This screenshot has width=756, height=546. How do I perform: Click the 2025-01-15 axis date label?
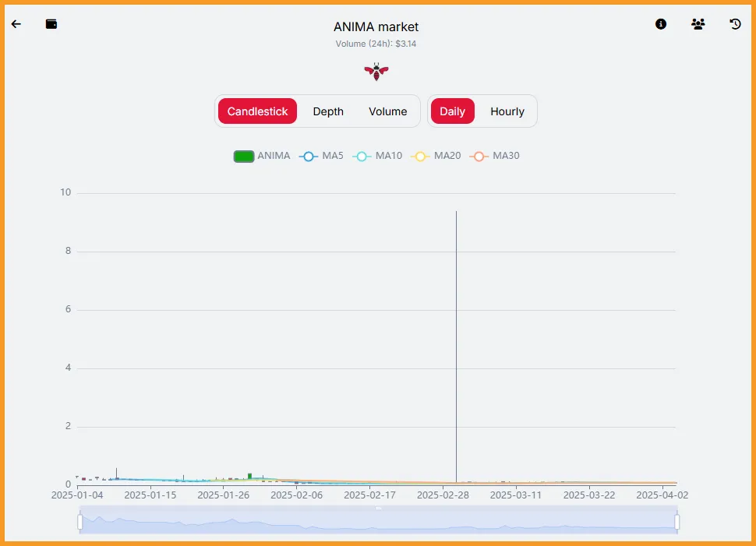[x=150, y=495]
